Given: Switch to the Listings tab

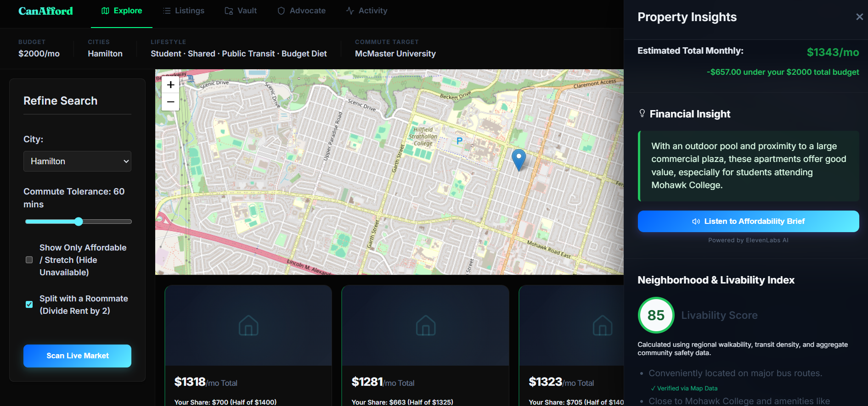Looking at the screenshot, I should coord(184,11).
